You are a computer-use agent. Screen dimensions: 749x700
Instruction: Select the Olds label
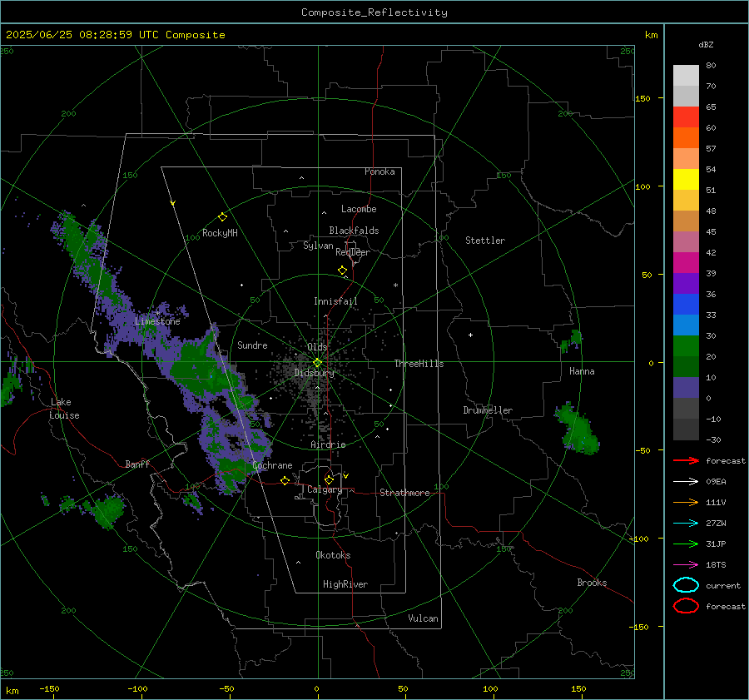(x=317, y=347)
